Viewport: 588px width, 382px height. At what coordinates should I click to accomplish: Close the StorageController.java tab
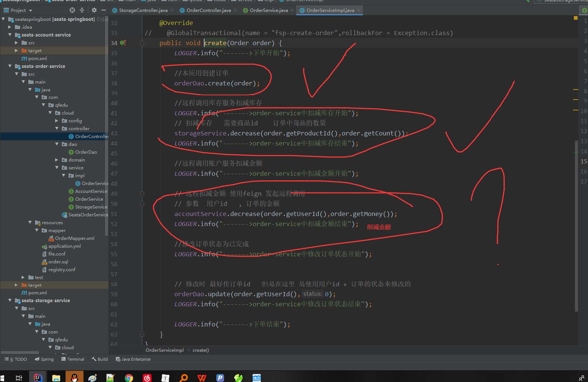click(172, 10)
